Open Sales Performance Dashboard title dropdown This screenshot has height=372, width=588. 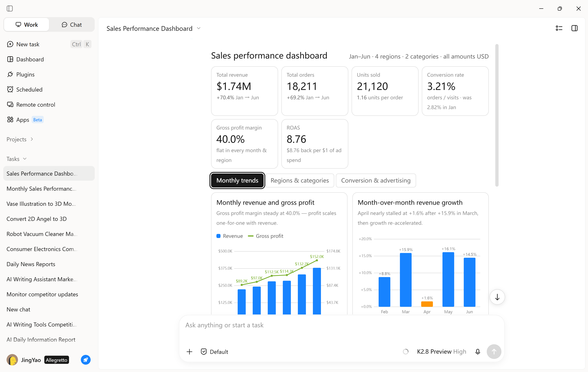coord(154,29)
